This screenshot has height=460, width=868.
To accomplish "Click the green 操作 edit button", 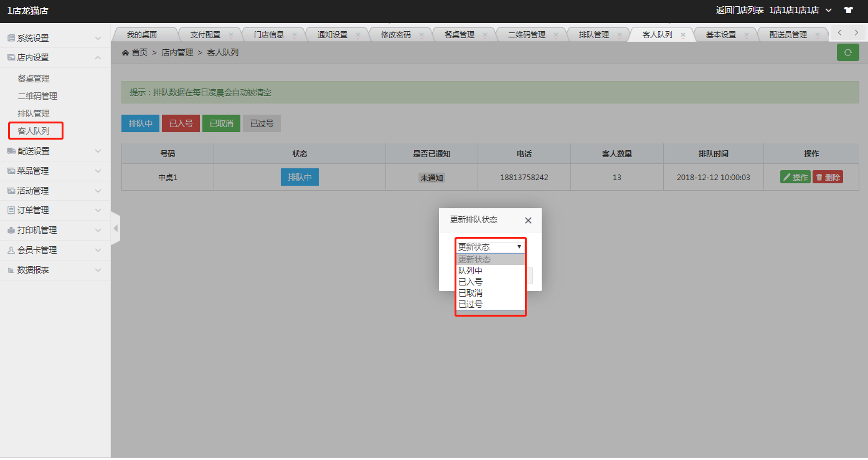I will 795,178.
